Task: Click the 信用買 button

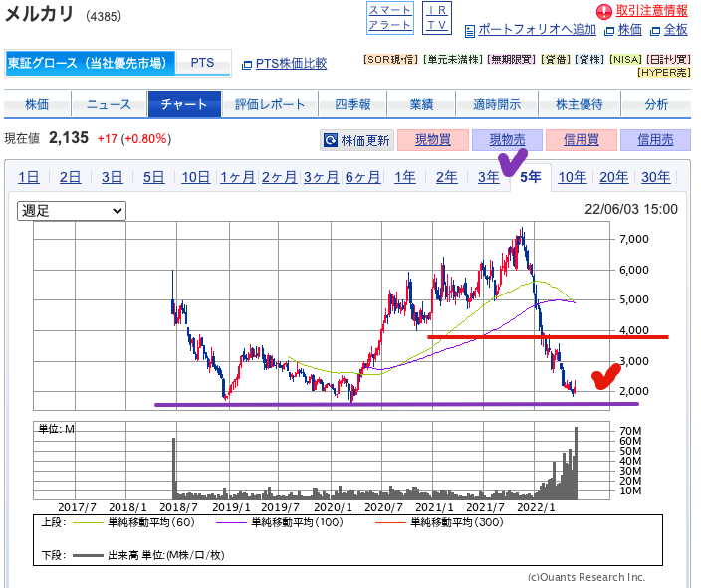Action: [582, 140]
